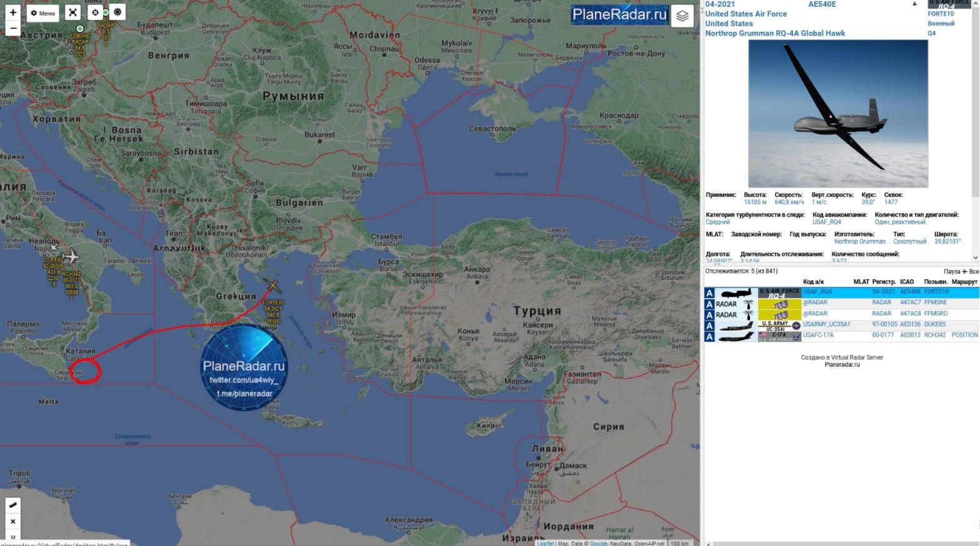The width and height of the screenshot is (980, 546).
Task: Click the ICAO code AE540E in detail header
Action: click(822, 4)
